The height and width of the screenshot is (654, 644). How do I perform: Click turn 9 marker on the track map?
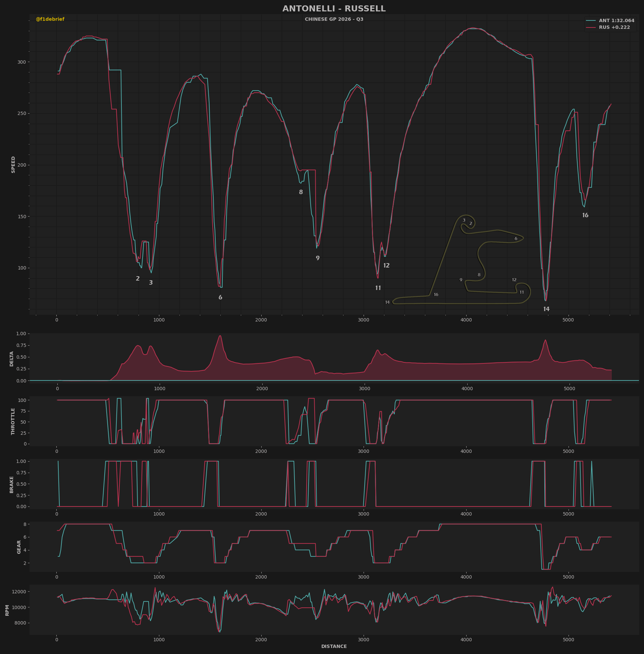point(461,280)
